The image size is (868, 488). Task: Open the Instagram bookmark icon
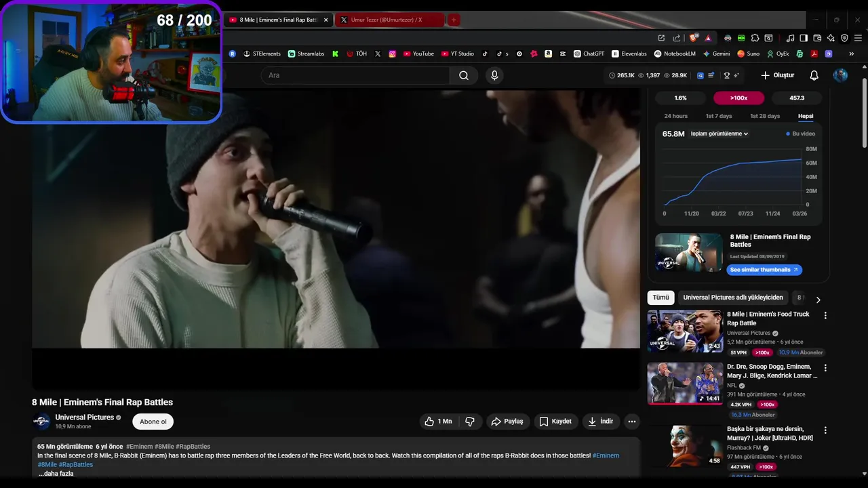392,54
